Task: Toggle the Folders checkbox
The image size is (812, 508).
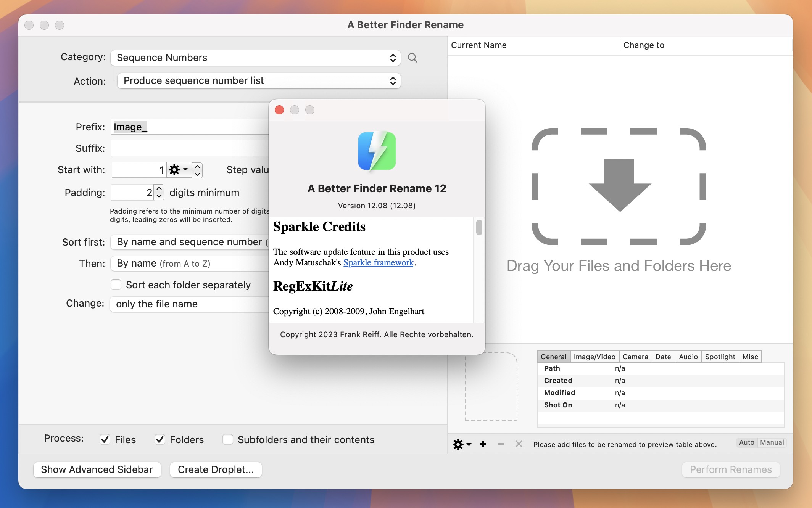Action: 160,440
